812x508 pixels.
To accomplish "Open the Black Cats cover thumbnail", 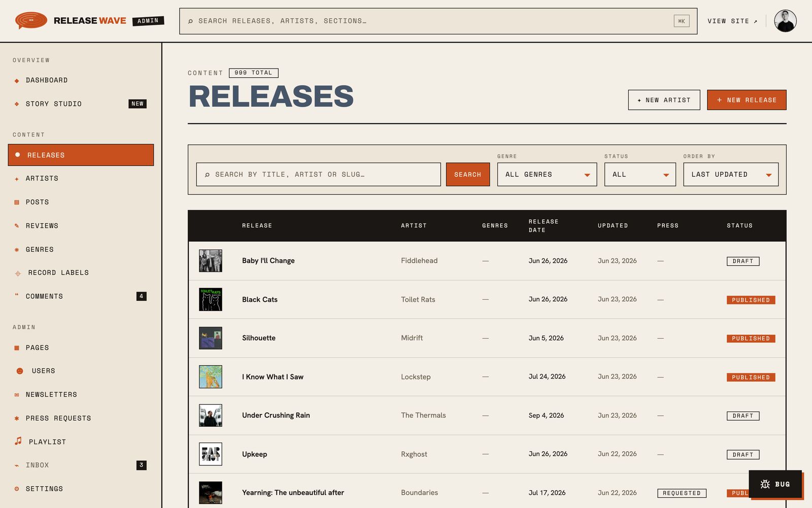I will coord(210,299).
